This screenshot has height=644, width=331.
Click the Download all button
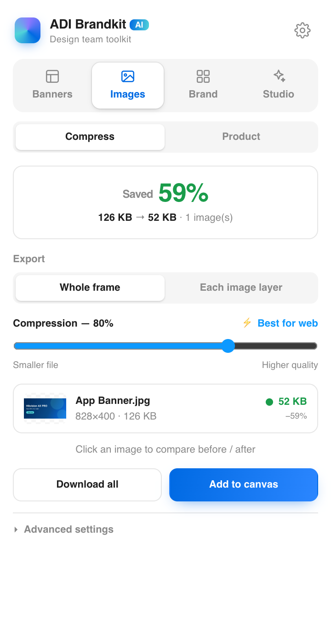87,484
